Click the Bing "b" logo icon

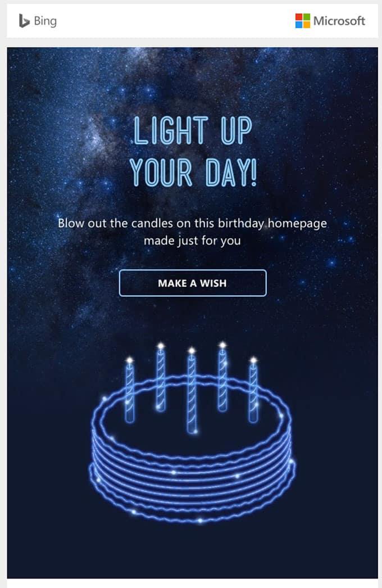point(24,21)
